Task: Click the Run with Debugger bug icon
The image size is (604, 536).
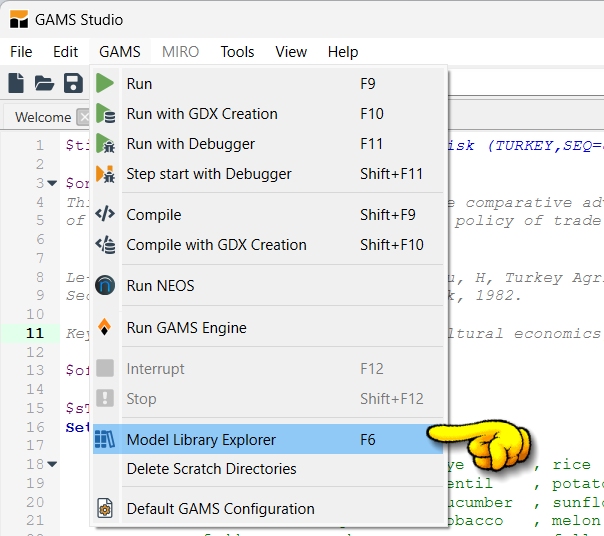Action: [106, 144]
